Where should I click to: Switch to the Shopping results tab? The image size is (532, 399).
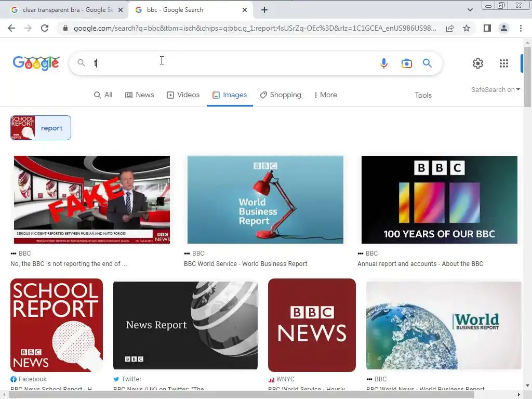(281, 95)
